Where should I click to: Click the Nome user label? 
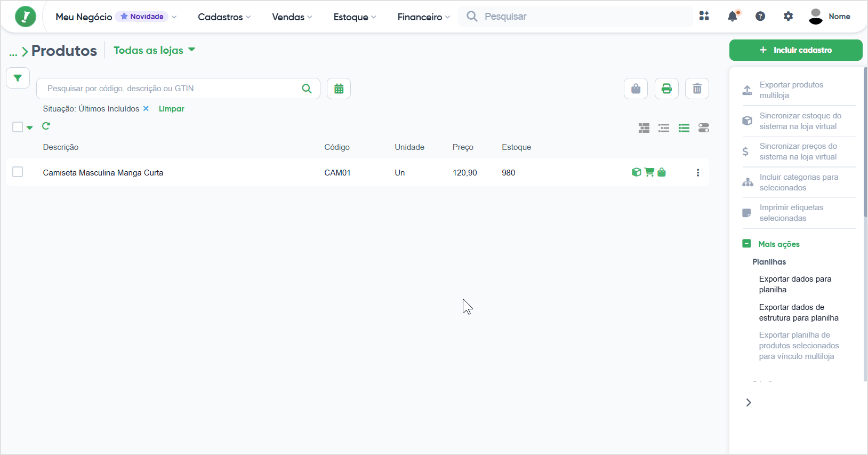click(839, 17)
